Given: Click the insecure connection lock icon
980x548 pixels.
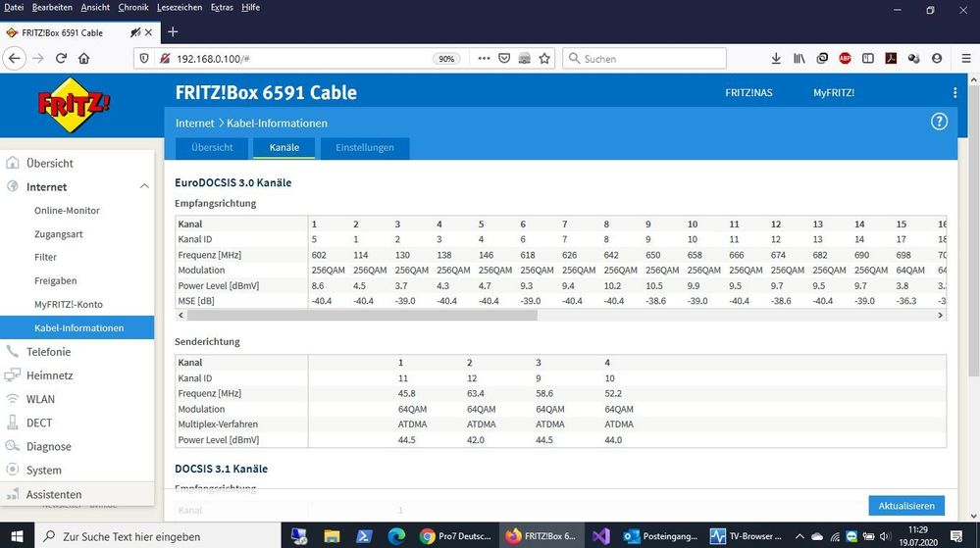Looking at the screenshot, I should click(165, 58).
